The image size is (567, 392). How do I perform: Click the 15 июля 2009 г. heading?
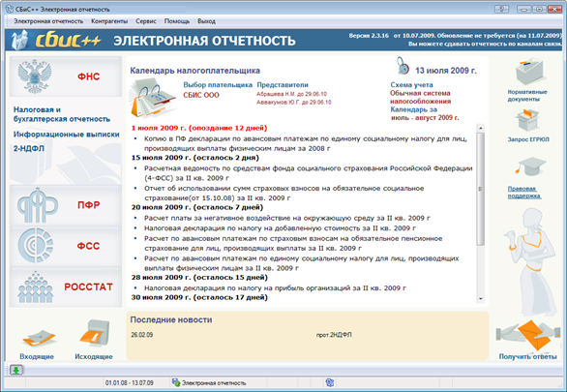(x=195, y=158)
